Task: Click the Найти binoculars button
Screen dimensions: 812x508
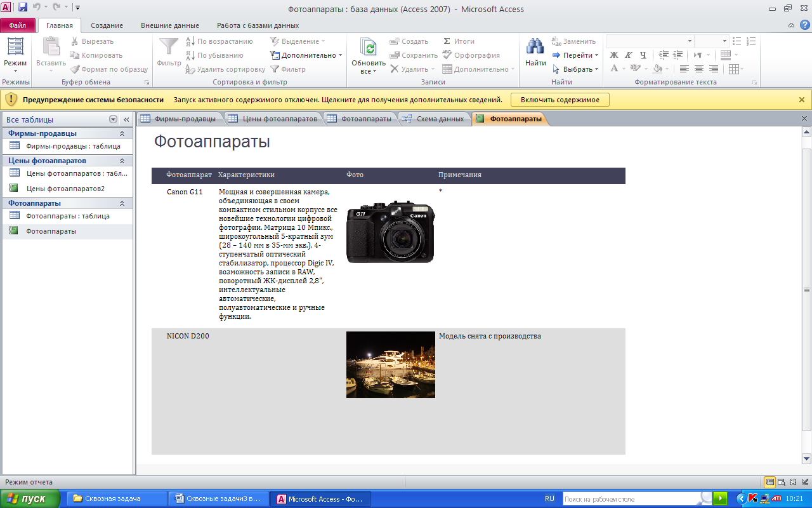Action: pos(535,52)
